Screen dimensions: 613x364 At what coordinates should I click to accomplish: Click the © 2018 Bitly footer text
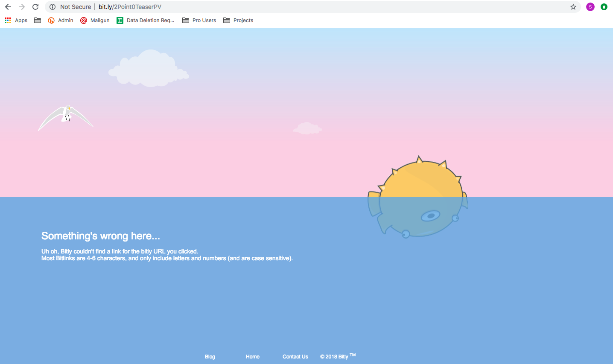338,356
